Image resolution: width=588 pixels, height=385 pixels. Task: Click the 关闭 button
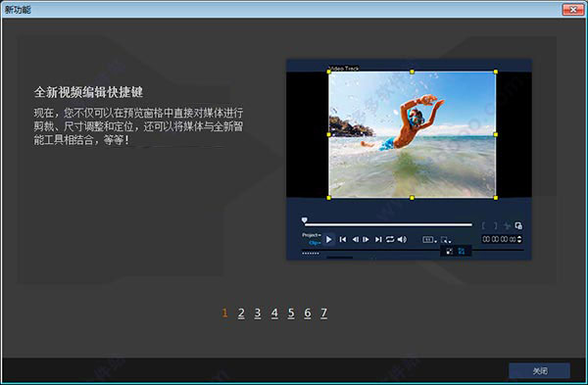[x=539, y=370]
